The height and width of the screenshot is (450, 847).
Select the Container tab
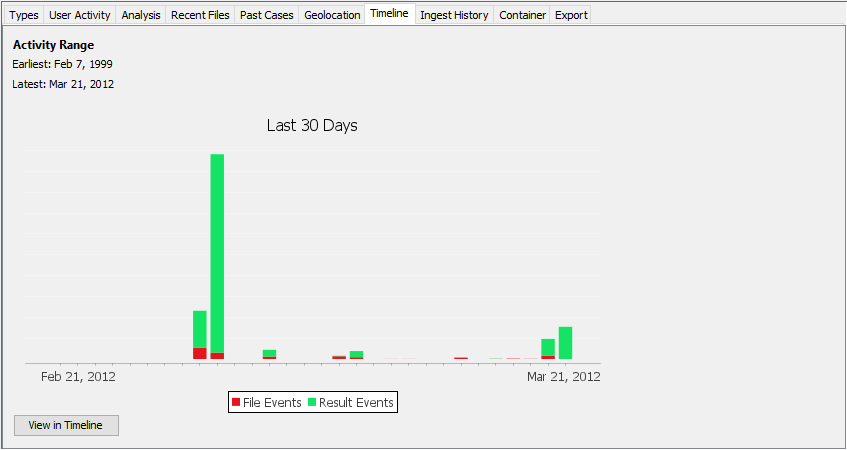522,15
